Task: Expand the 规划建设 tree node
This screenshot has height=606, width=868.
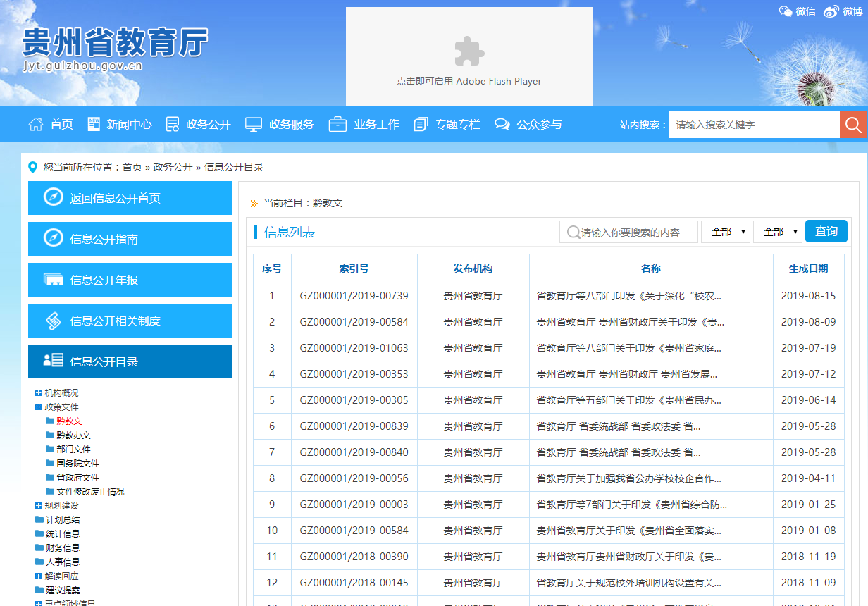Action: 38,506
